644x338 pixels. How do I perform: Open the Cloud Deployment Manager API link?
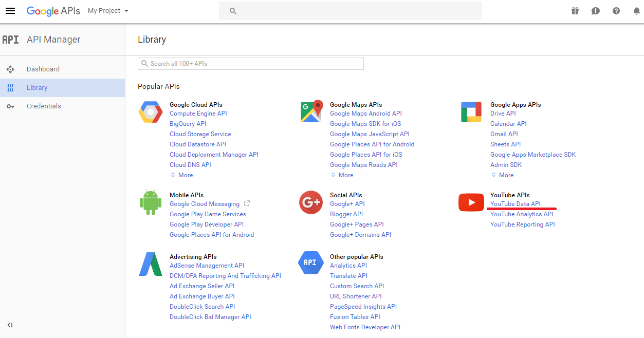[214, 155]
